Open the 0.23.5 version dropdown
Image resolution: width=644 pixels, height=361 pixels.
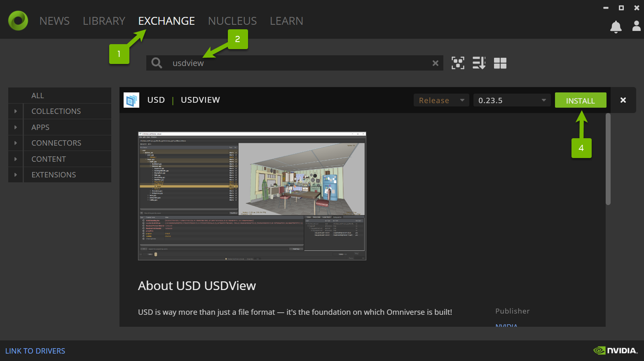[512, 100]
